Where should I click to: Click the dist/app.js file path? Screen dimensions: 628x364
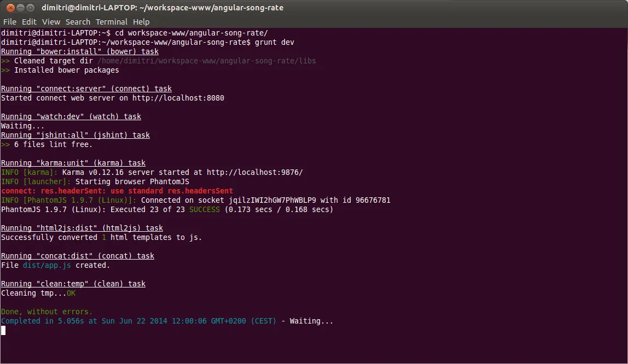point(46,265)
